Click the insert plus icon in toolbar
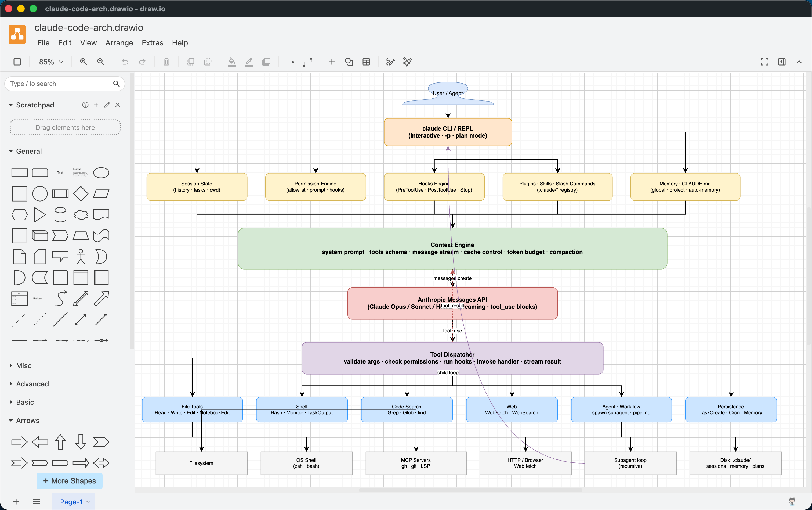This screenshot has width=812, height=510. point(332,62)
